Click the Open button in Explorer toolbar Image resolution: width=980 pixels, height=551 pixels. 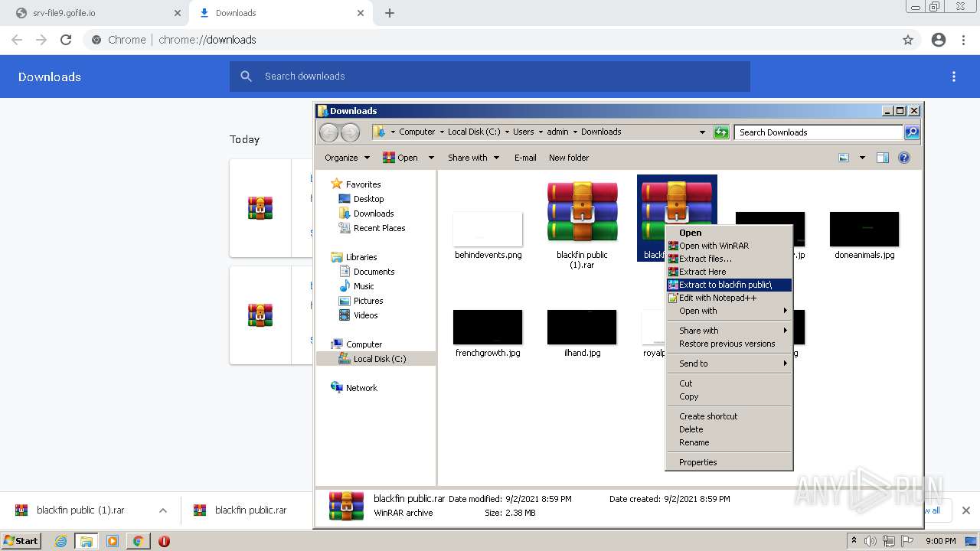click(400, 158)
